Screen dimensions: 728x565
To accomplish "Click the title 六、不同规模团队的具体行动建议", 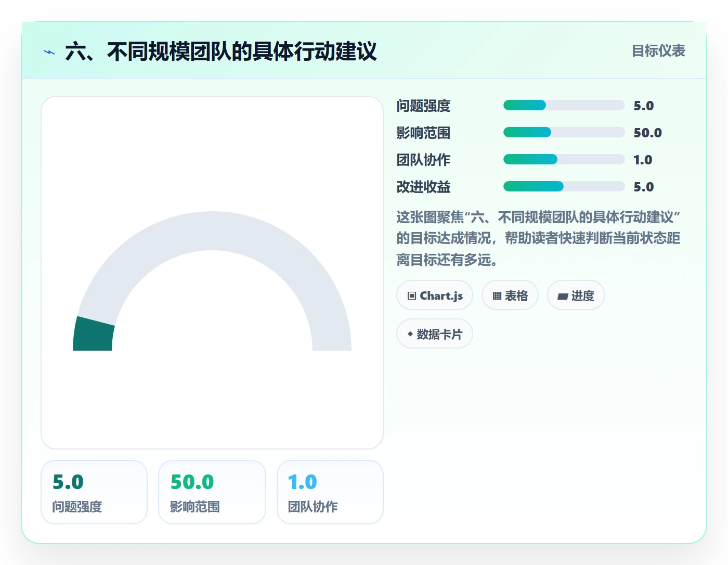I will click(221, 52).
